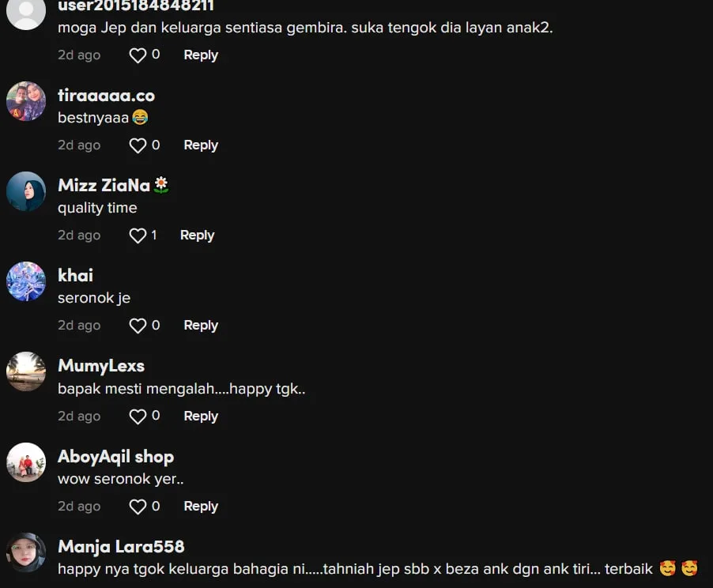The width and height of the screenshot is (713, 588).
Task: Open khai's profile avatar
Action: 26,281
